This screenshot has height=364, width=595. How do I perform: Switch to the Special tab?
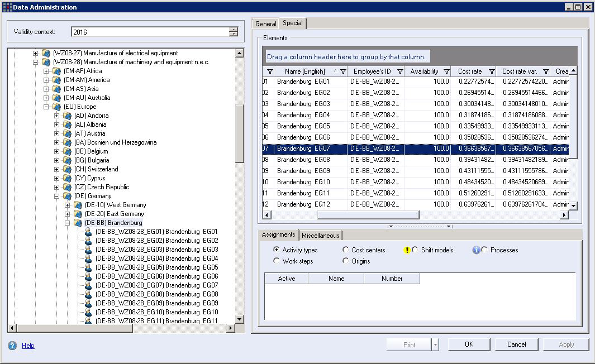[x=293, y=23]
